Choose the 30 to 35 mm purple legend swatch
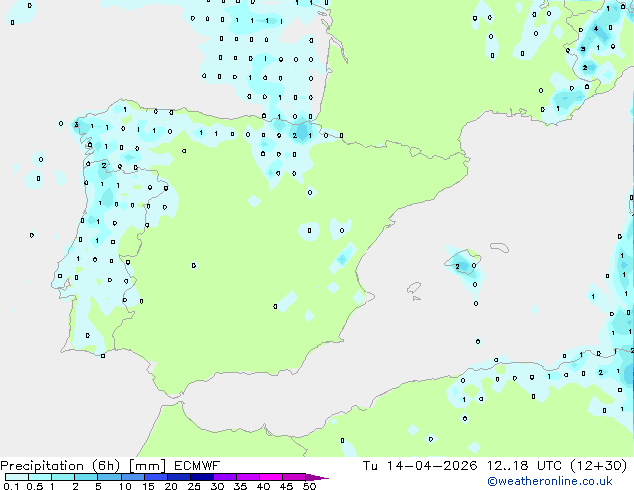Image resolution: width=634 pixels, height=490 pixels. coord(225,477)
